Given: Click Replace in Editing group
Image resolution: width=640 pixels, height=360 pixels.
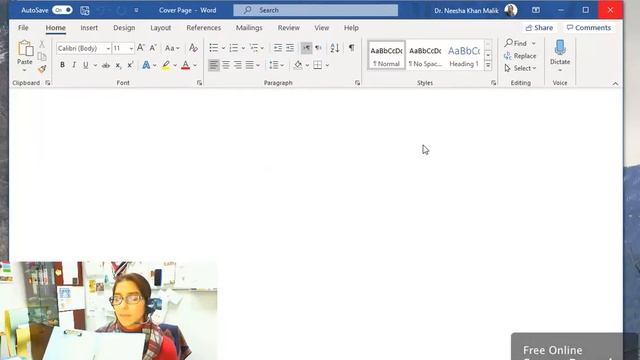Looking at the screenshot, I should pos(520,56).
